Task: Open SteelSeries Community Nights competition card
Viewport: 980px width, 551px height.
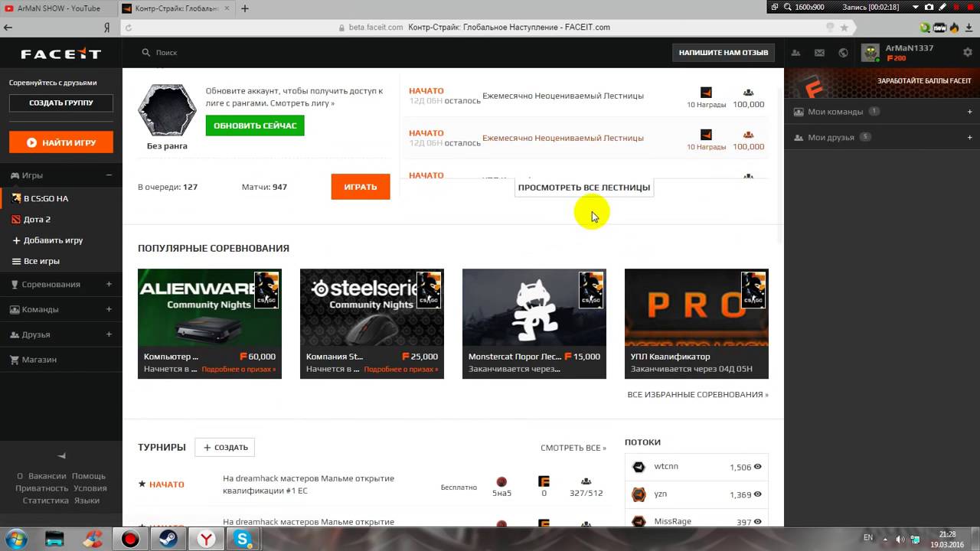Action: [x=372, y=324]
